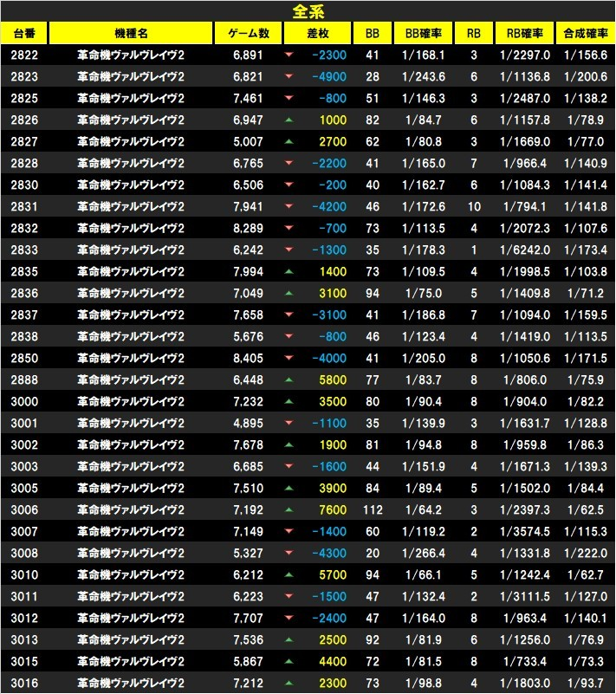The height and width of the screenshot is (694, 616).
Task: Click BB count 112 in row 3006
Action: 373,509
